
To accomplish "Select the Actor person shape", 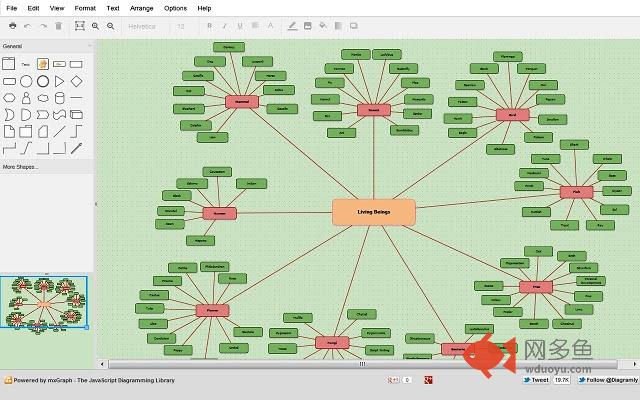I will coord(26,98).
